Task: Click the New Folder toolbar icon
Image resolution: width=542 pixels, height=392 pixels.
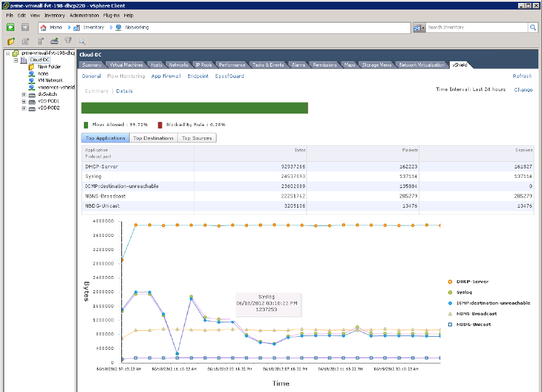Action: pos(11,41)
